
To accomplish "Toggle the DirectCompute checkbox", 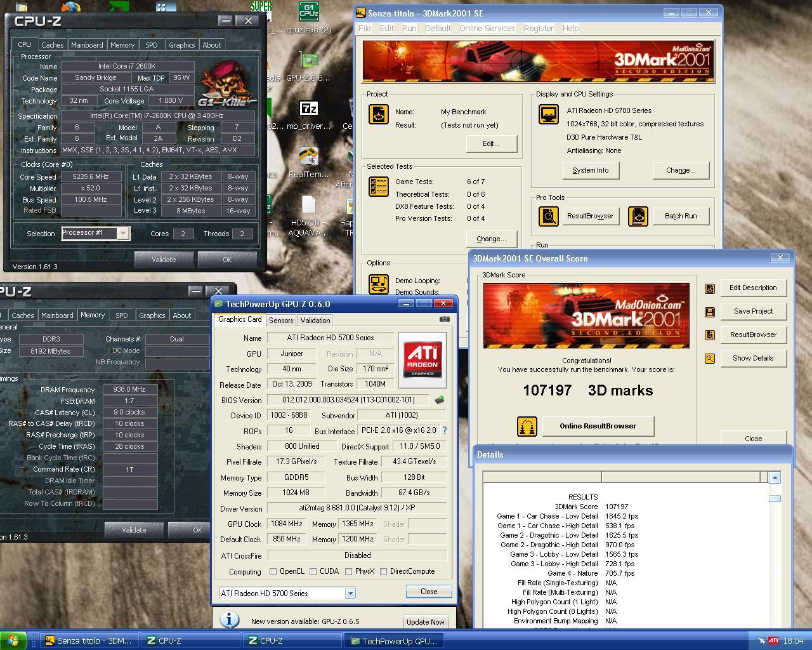I will [x=383, y=571].
